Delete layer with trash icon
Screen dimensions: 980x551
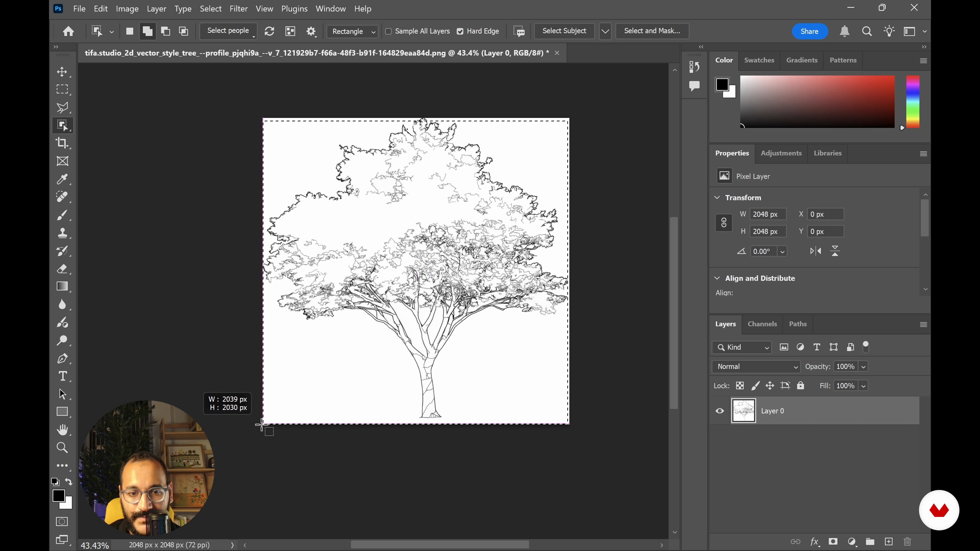coord(908,542)
